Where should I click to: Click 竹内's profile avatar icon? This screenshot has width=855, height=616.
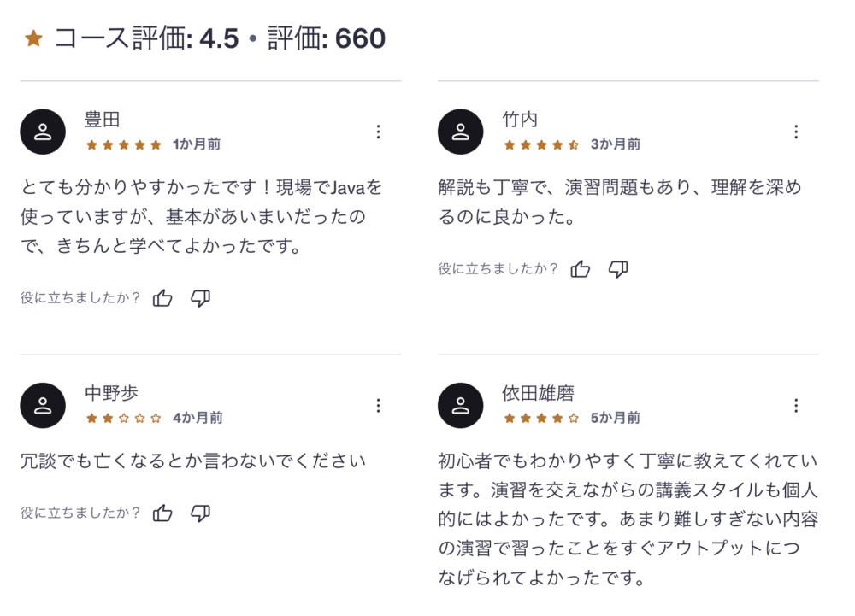(461, 132)
